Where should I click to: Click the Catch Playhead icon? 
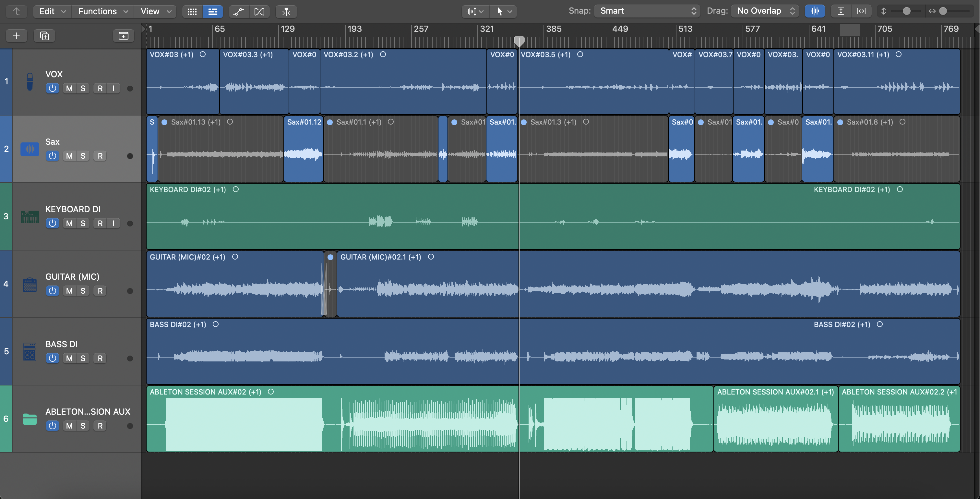coord(286,11)
